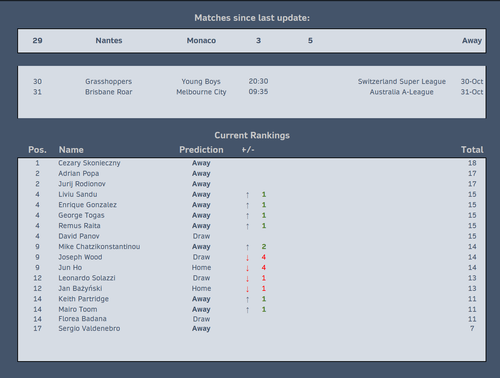Select 'Brisbane Roar' in match 31
This screenshot has height=378, width=500.
[109, 92]
